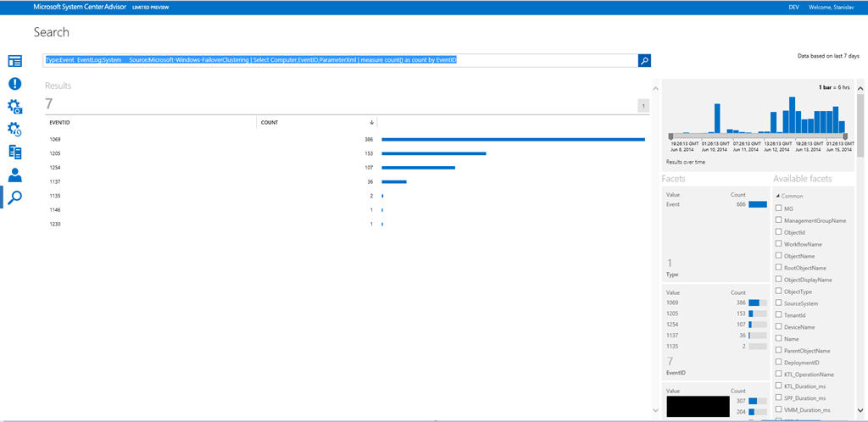This screenshot has height=422, width=868.
Task: Open the Welcome, Stanislav user menu
Action: [832, 7]
